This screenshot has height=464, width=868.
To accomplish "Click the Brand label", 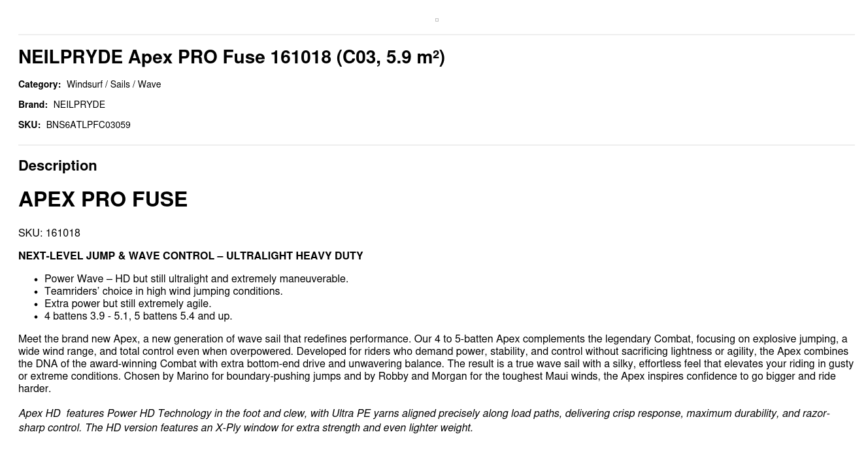I will 33,105.
